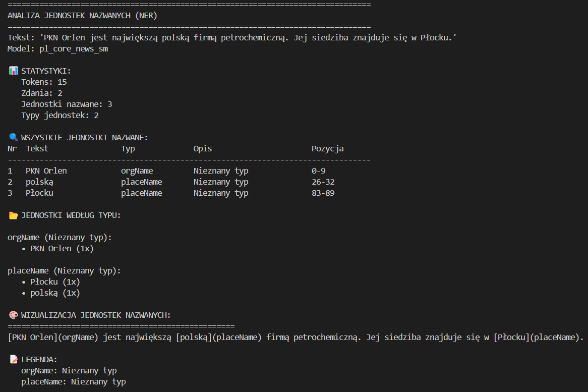This screenshot has width=588, height=392.
Task: Click 'placeName' in the Płocku table row
Action: point(141,193)
